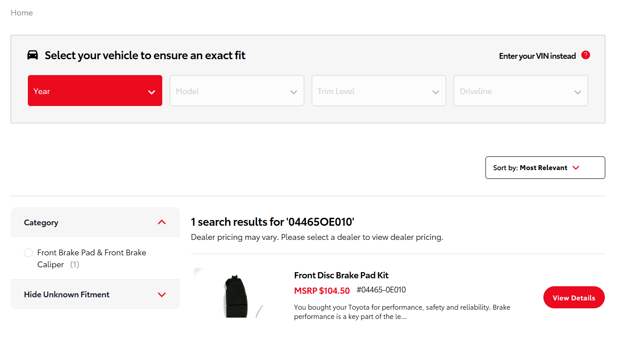Collapse the Category filter section
This screenshot has width=638, height=364.
(162, 222)
